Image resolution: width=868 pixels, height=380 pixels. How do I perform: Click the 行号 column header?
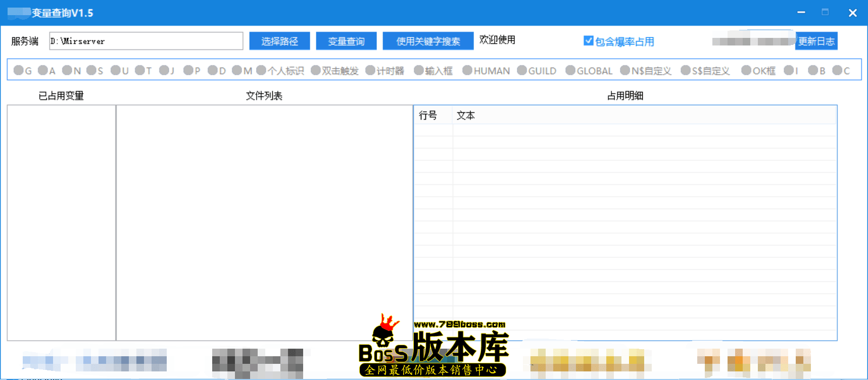pyautogui.click(x=428, y=116)
